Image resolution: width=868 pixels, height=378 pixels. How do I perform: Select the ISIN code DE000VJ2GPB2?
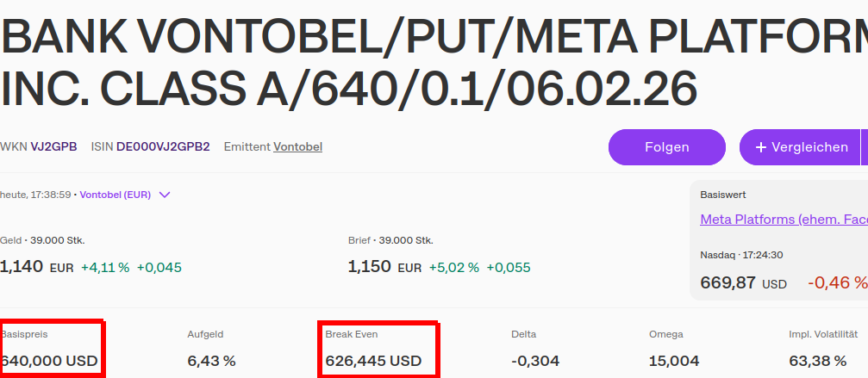(x=163, y=147)
